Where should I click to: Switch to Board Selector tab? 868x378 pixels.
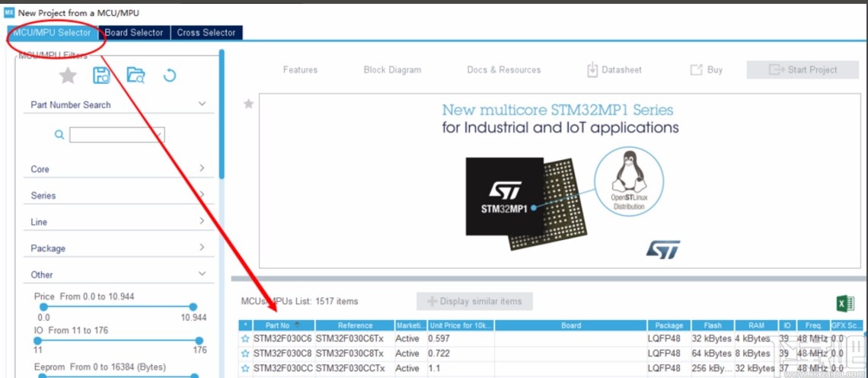pos(135,33)
